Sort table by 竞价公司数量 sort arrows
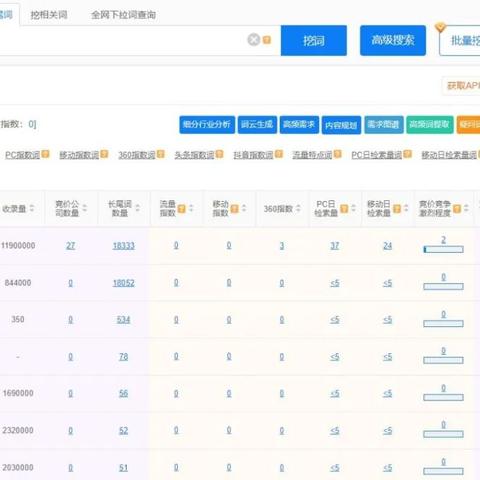The width and height of the screenshot is (480, 480). (85, 208)
